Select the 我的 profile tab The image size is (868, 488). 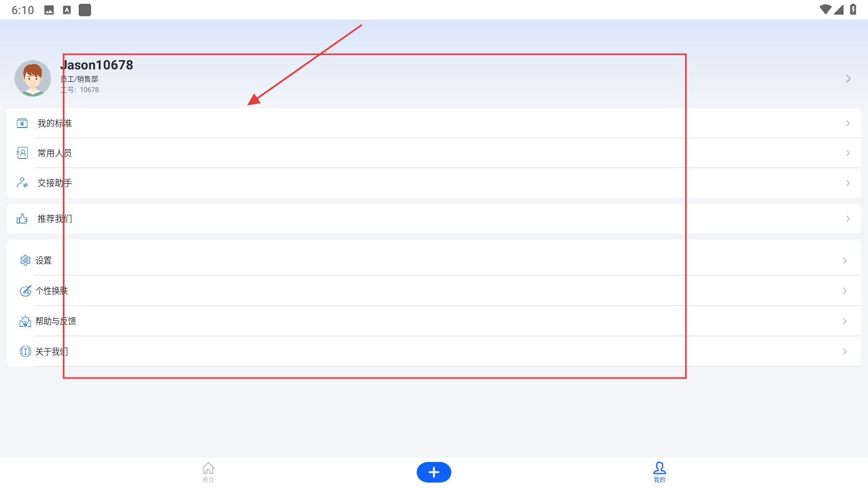[660, 472]
